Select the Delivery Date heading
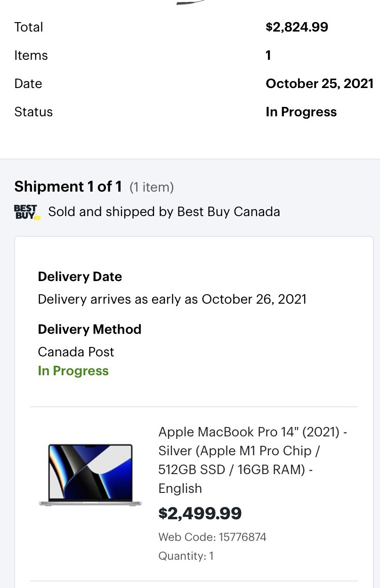The image size is (380, 588). pos(80,276)
